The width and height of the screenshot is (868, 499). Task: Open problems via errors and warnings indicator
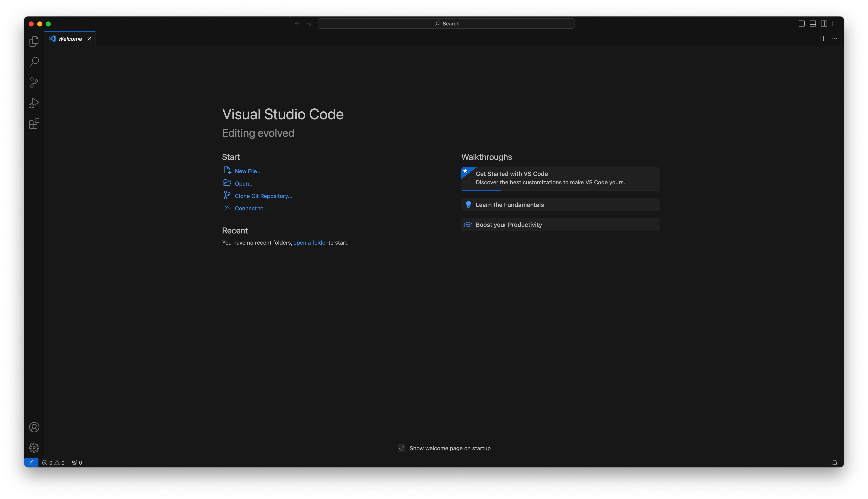click(53, 463)
